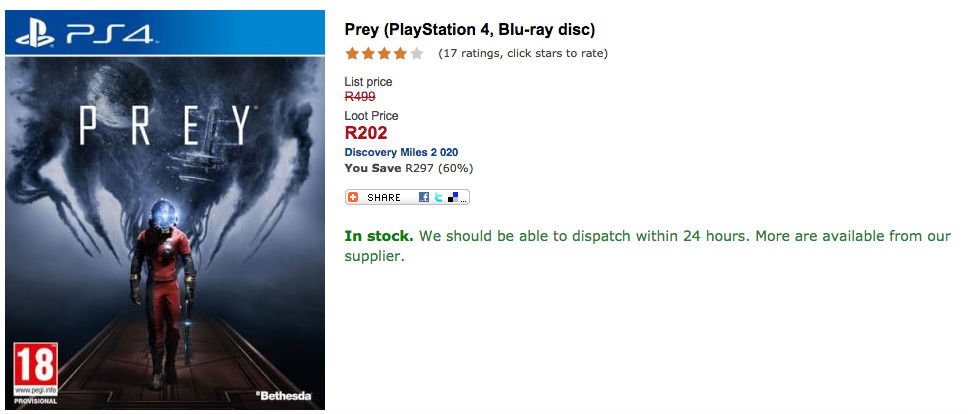Viewport: 968px width, 414px height.
Task: Click the 17 ratings text
Action: tap(522, 53)
